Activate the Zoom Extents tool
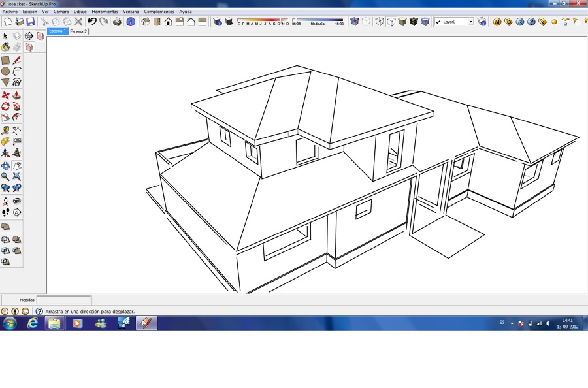 click(x=18, y=177)
